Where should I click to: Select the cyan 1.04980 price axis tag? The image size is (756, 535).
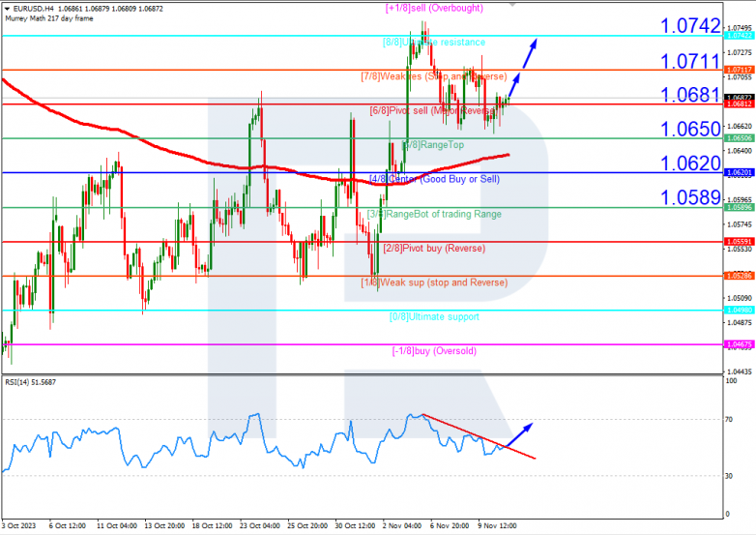coord(740,310)
